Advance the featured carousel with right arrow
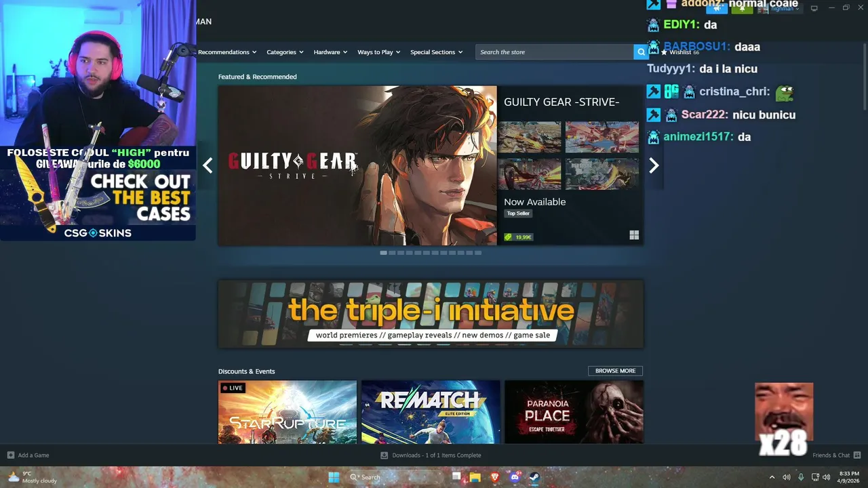868x488 pixels. tap(654, 165)
